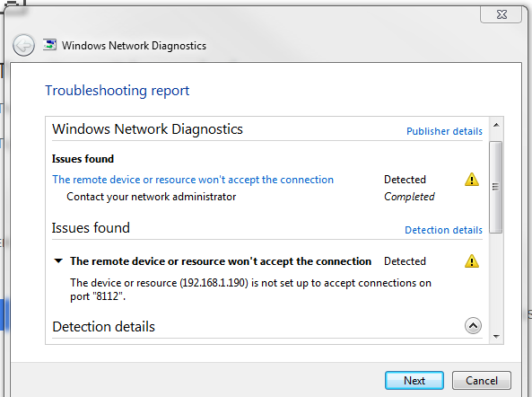
Task: Click the Cancel button
Action: [482, 380]
